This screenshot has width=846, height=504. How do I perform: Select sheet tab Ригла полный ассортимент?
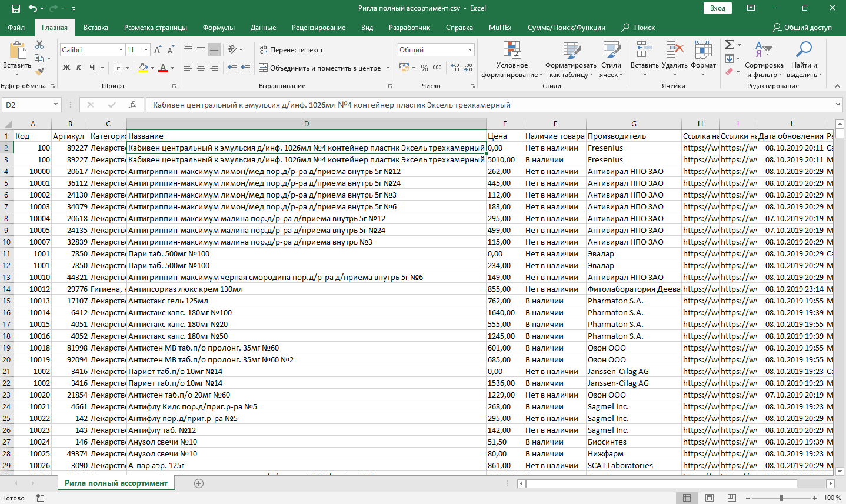click(x=116, y=483)
